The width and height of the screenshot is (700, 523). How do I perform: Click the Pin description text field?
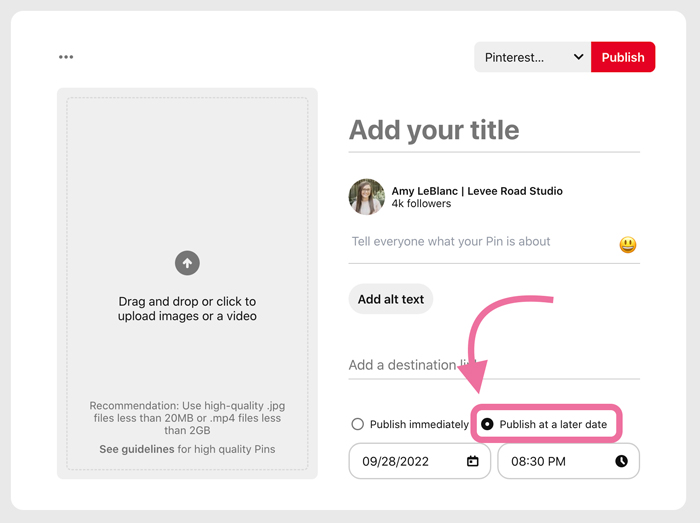[x=480, y=242]
